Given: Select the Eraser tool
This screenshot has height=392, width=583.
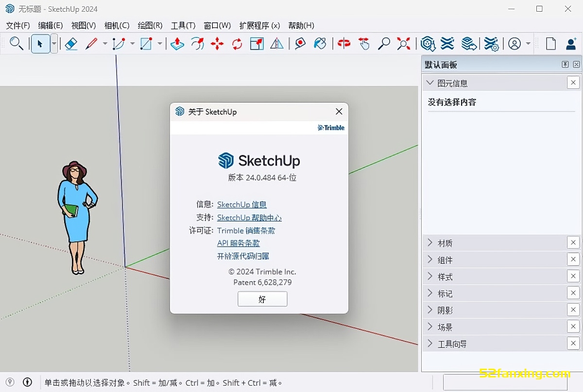Looking at the screenshot, I should [71, 44].
